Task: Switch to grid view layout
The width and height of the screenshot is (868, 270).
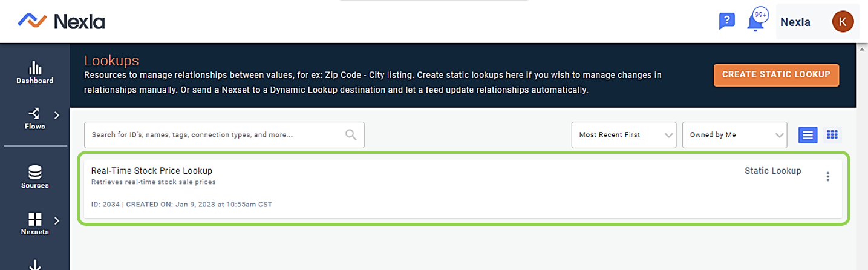Action: 833,134
